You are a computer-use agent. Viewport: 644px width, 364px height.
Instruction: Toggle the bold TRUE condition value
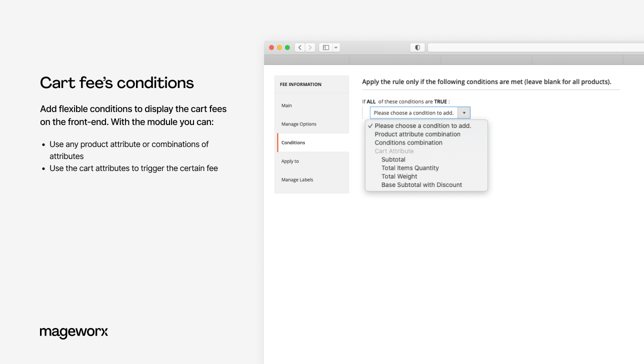pyautogui.click(x=439, y=101)
